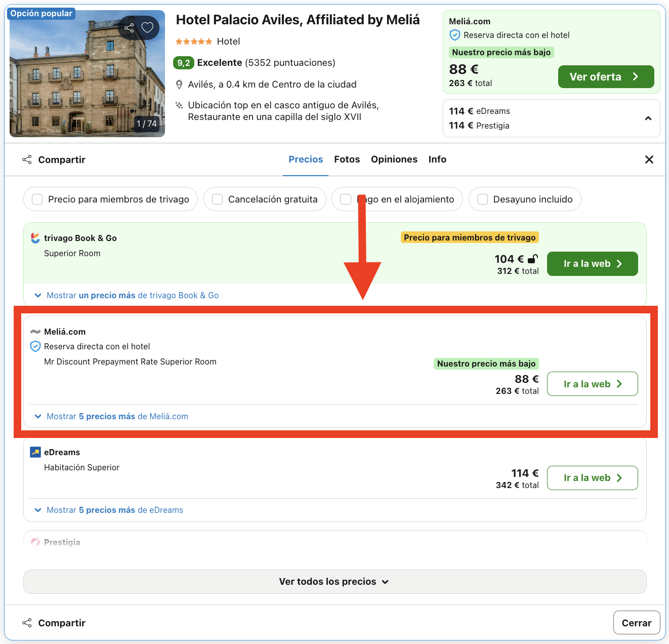The image size is (669, 644).
Task: Click the blue verification shield next to Reserva directa
Action: [x=35, y=346]
